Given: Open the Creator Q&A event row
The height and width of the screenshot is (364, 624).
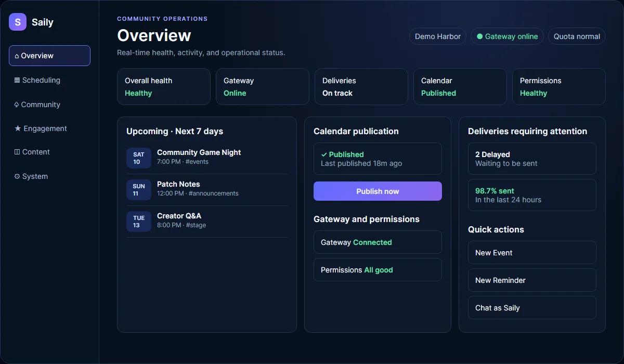Looking at the screenshot, I should 207,221.
